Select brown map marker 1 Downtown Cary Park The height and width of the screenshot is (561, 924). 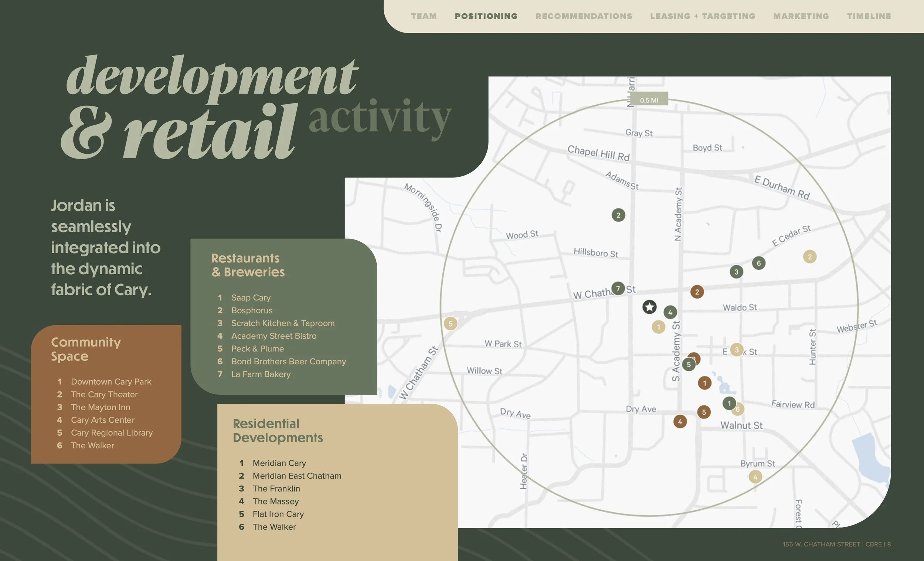pyautogui.click(x=704, y=383)
